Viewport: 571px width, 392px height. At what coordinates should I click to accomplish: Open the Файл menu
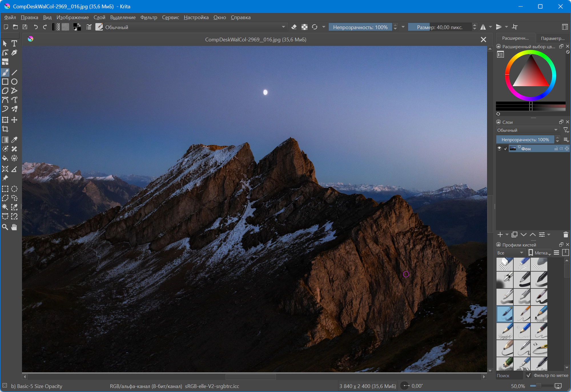(x=10, y=17)
